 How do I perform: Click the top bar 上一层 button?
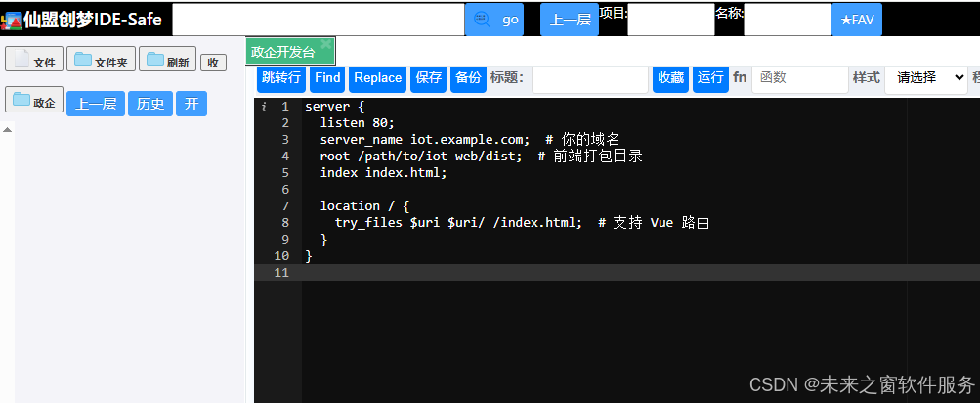pos(570,20)
